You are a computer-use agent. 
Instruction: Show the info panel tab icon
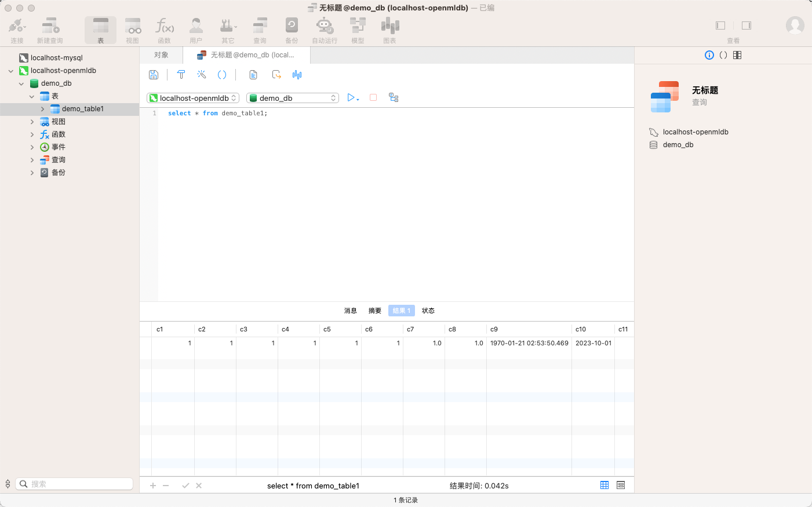coord(709,55)
